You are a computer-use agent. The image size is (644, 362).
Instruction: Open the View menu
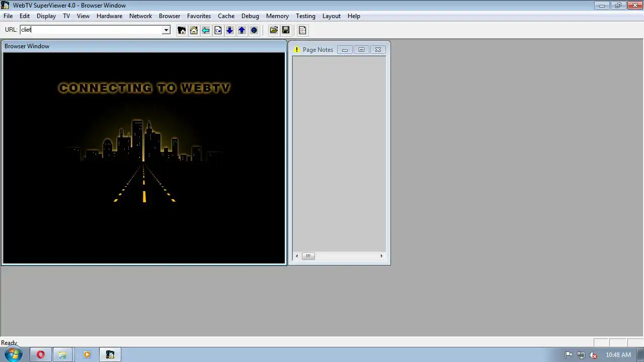pyautogui.click(x=83, y=16)
